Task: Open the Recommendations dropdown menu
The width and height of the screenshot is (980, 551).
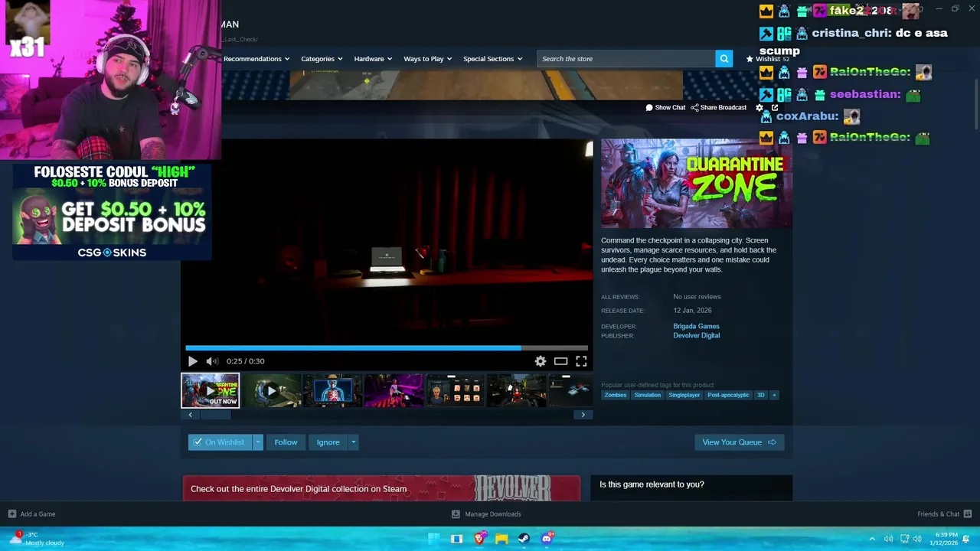Action: click(x=256, y=59)
